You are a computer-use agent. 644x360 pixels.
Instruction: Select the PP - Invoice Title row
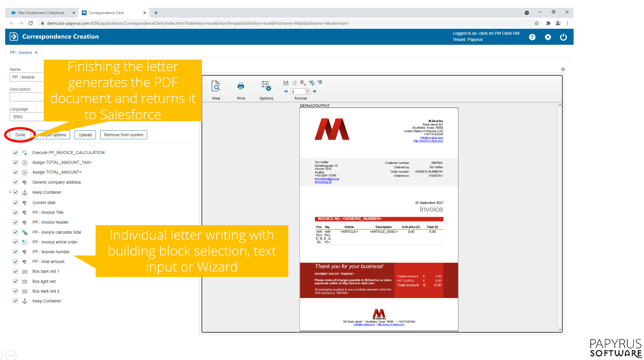click(48, 213)
